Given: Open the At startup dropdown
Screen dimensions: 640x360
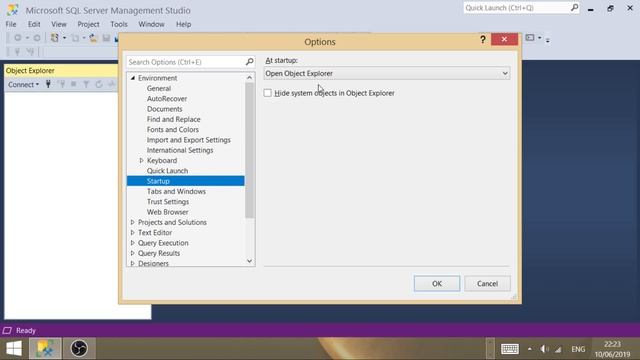Looking at the screenshot, I should pos(387,73).
